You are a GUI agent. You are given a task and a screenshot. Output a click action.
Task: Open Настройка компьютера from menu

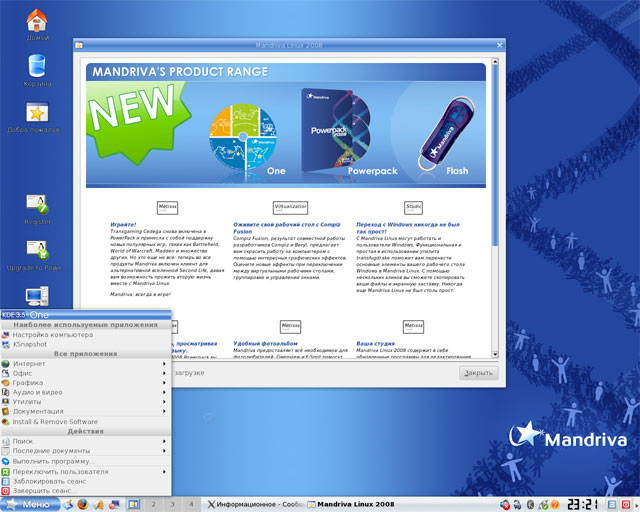click(x=86, y=335)
